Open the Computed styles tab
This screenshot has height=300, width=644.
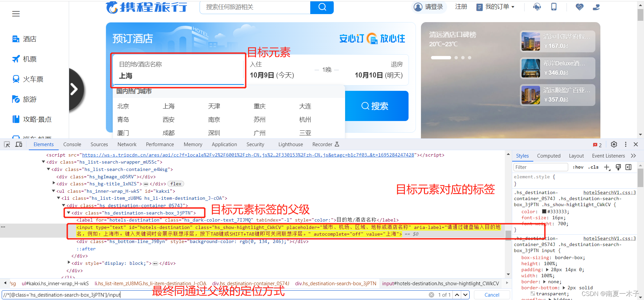549,156
